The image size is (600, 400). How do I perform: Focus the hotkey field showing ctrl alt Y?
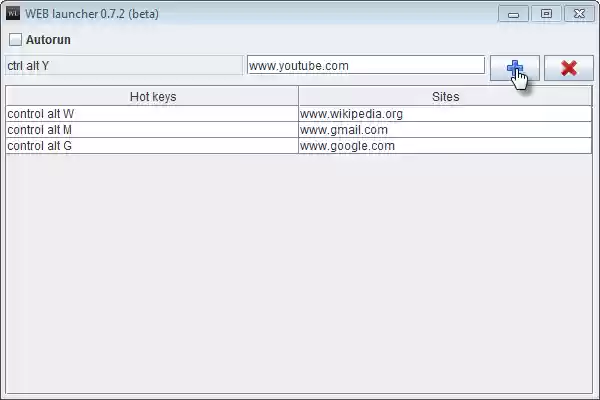(124, 65)
